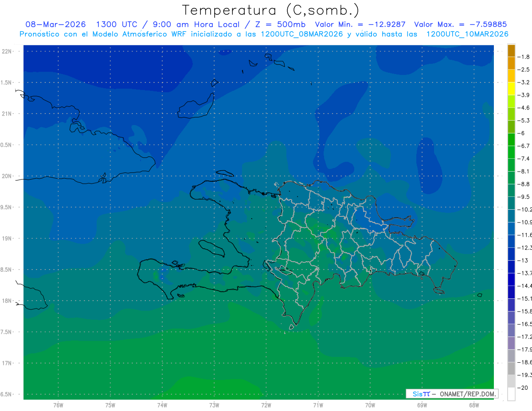This screenshot has width=532, height=411.
Task: Click the "-2.5" legend value
Action: point(524,70)
